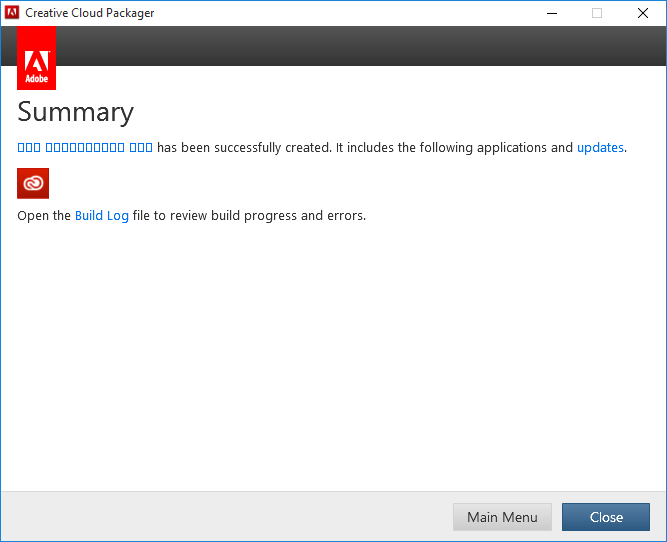Click the Creative Cloud application icon
Viewport: 667px width, 542px height.
tap(33, 183)
